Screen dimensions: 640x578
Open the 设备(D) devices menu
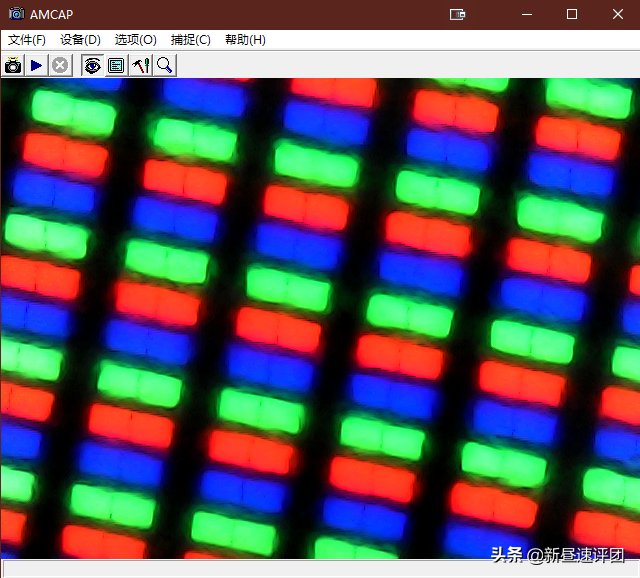[x=80, y=40]
